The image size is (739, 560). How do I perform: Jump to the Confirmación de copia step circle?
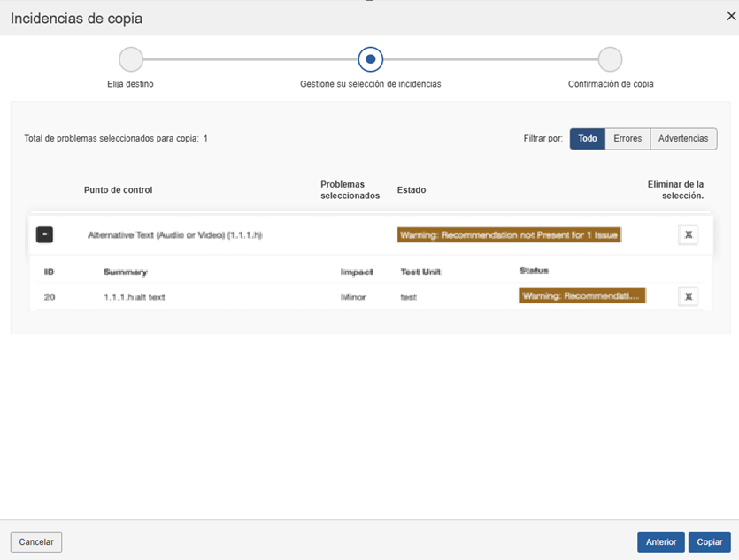pos(610,59)
